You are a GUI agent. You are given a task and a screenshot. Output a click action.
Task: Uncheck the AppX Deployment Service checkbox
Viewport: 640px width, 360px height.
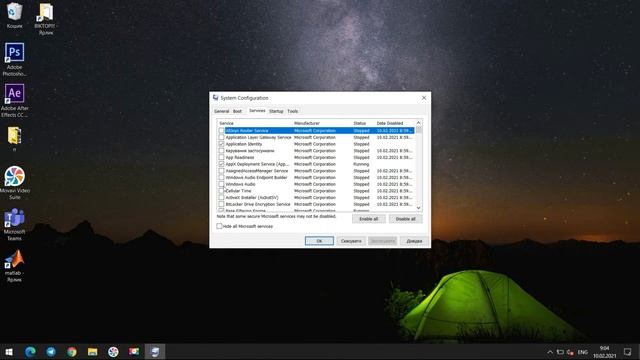(222, 164)
